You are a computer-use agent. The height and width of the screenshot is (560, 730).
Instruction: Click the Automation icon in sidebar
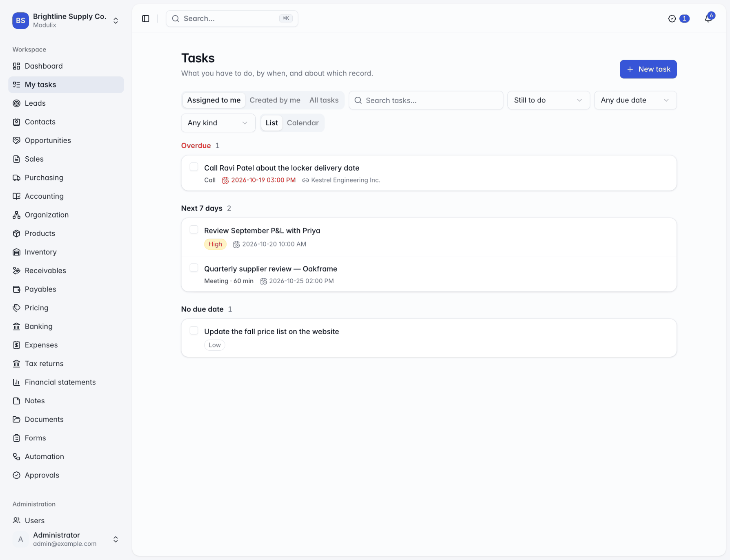click(16, 457)
